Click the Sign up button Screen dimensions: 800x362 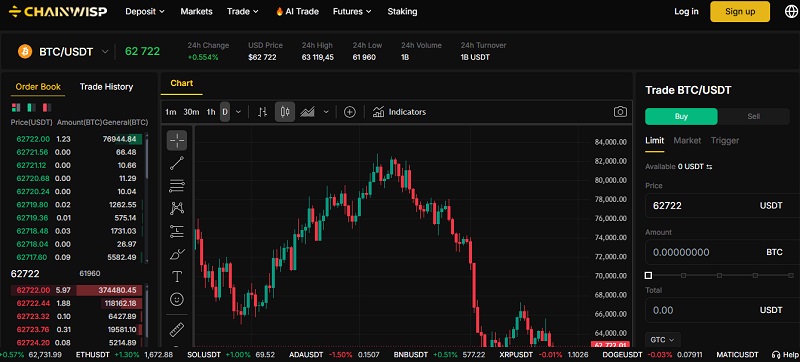(x=740, y=11)
